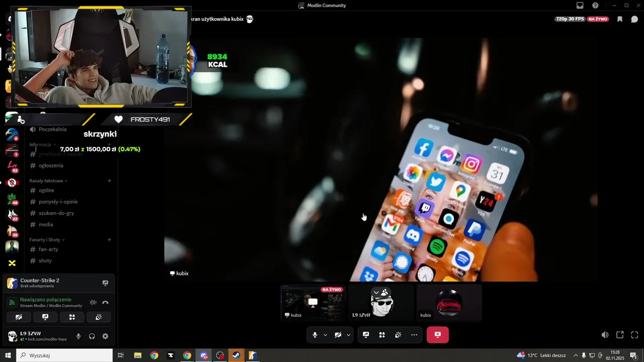Image resolution: width=644 pixels, height=362 pixels.
Task: Pop out the stream into separate window
Action: tap(620, 335)
